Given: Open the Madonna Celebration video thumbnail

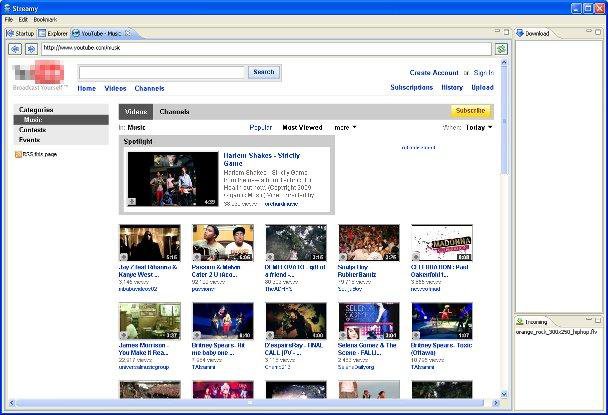Looking at the screenshot, I should pyautogui.click(x=442, y=243).
